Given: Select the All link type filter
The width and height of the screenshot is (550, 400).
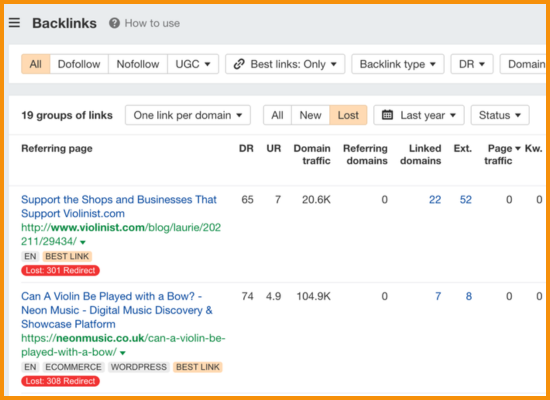Looking at the screenshot, I should tap(35, 64).
